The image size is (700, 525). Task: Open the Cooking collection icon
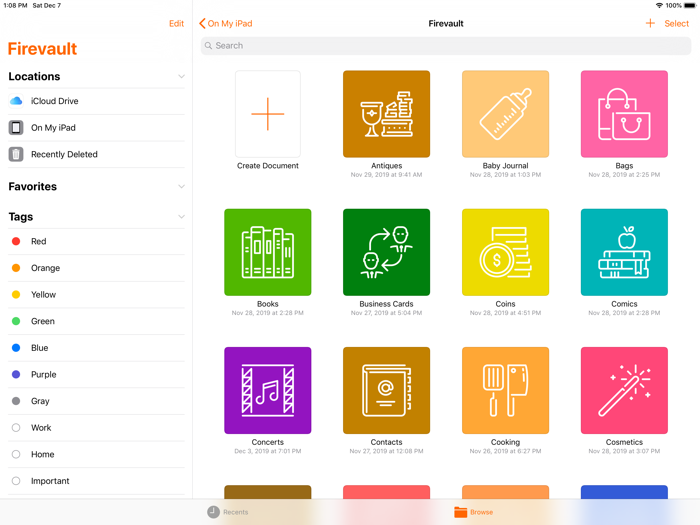click(505, 390)
